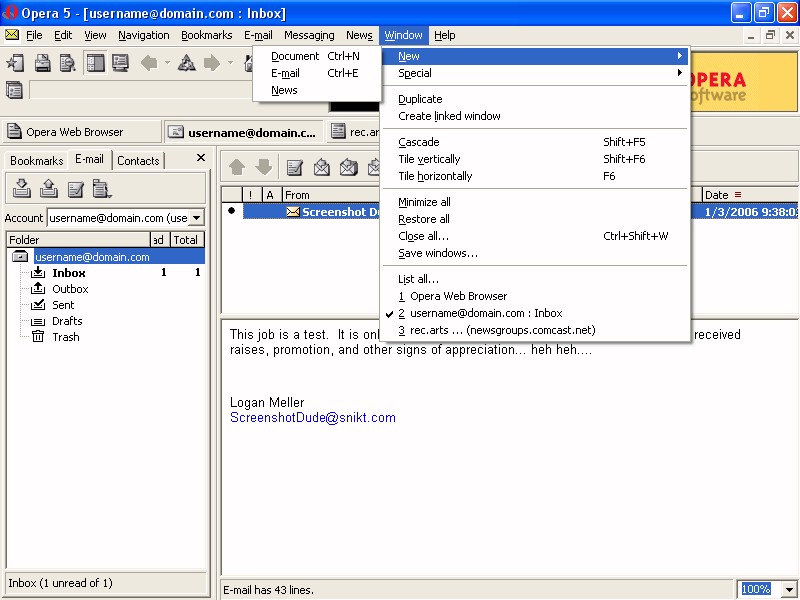Click Inbox folder tray icon
Viewport: 800px width, 600px height.
tap(38, 272)
